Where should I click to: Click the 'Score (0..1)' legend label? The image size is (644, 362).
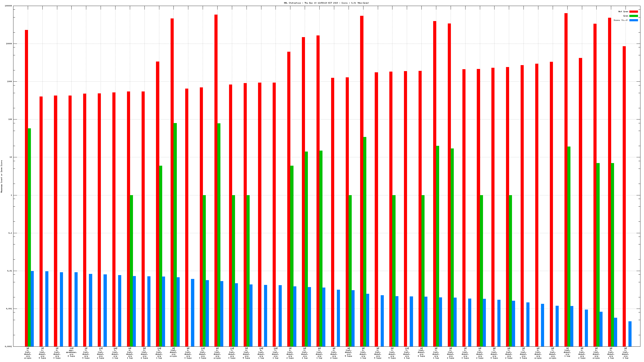621,20
